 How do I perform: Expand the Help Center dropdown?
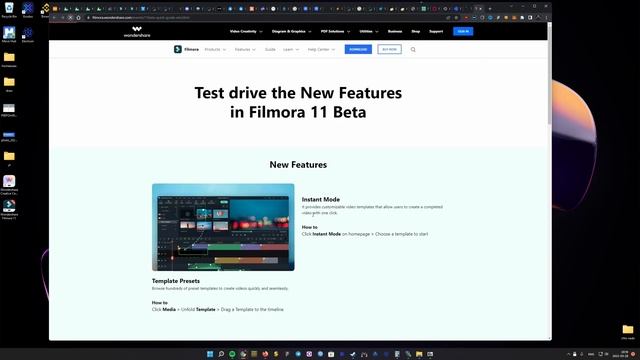(x=321, y=49)
